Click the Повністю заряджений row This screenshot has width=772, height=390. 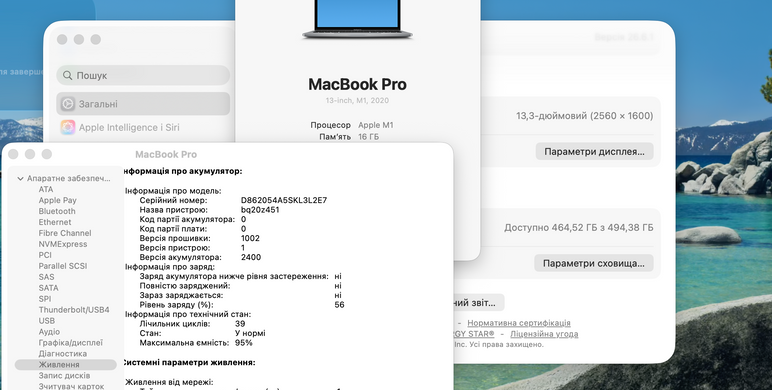[x=240, y=286]
